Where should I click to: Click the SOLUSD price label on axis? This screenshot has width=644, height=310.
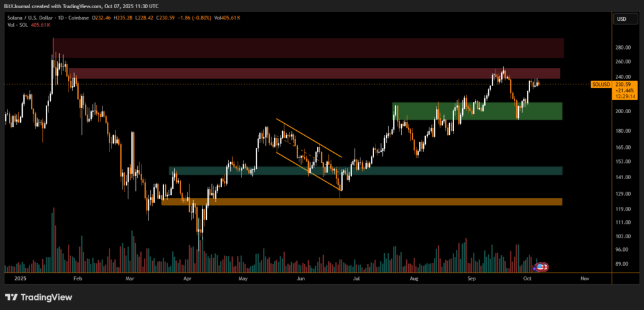tap(602, 84)
